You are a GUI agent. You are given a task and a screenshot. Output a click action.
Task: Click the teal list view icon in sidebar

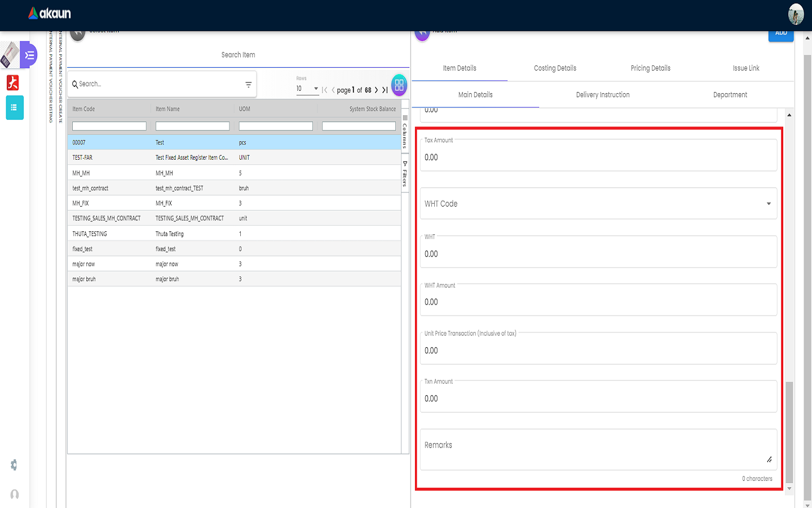coord(15,107)
